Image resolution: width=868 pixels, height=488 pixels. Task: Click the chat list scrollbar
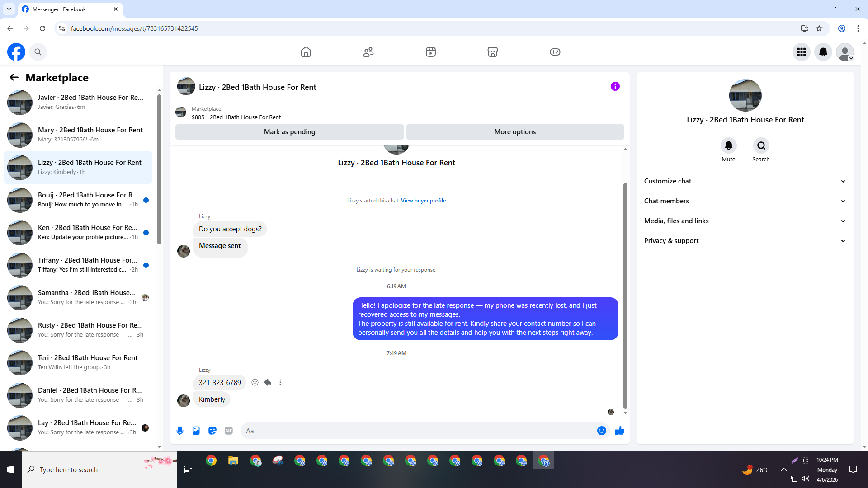[159, 169]
